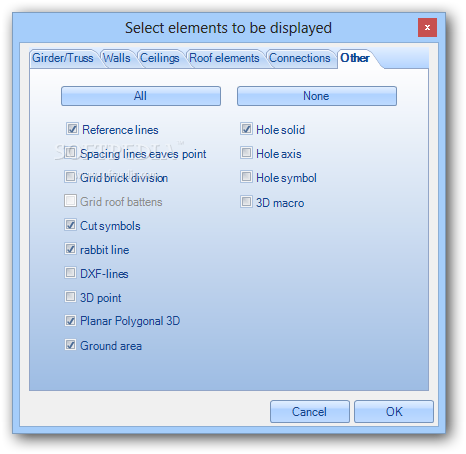This screenshot has width=466, height=454.
Task: Tick the Hole symbol checkbox
Action: pos(246,177)
